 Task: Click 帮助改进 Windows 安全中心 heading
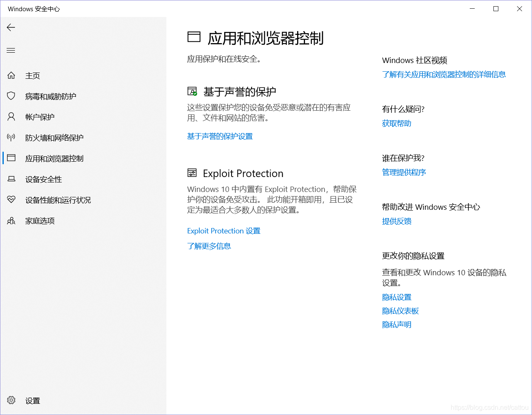(x=431, y=207)
